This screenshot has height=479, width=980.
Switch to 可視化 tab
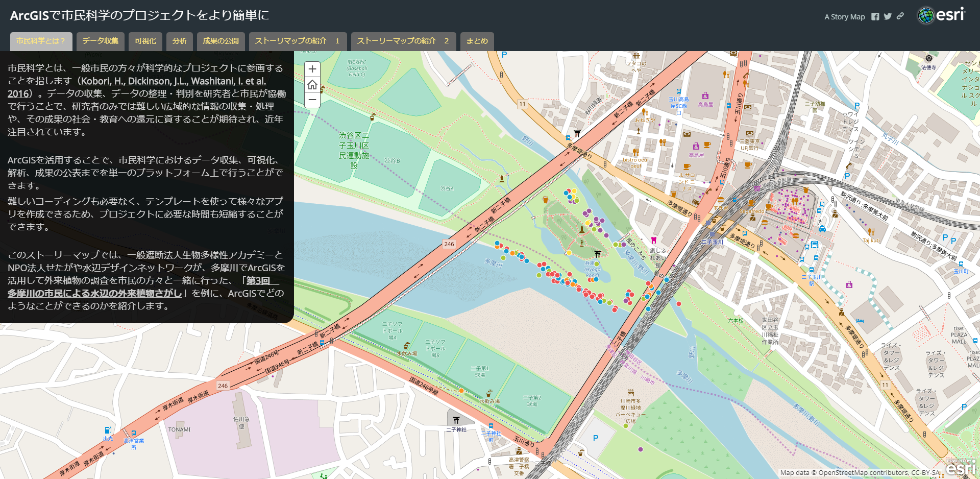pyautogui.click(x=145, y=41)
